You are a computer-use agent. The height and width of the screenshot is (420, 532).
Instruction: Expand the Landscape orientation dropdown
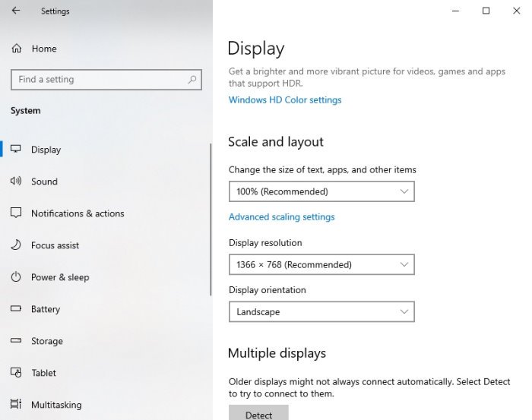point(321,311)
